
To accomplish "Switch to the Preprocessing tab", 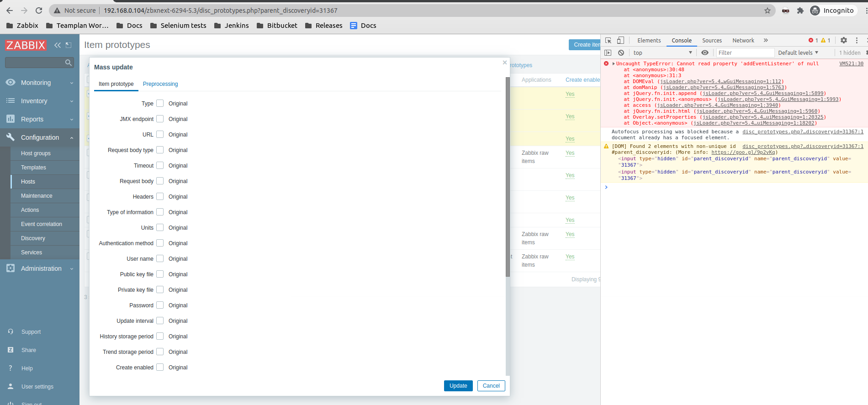I will (x=160, y=84).
